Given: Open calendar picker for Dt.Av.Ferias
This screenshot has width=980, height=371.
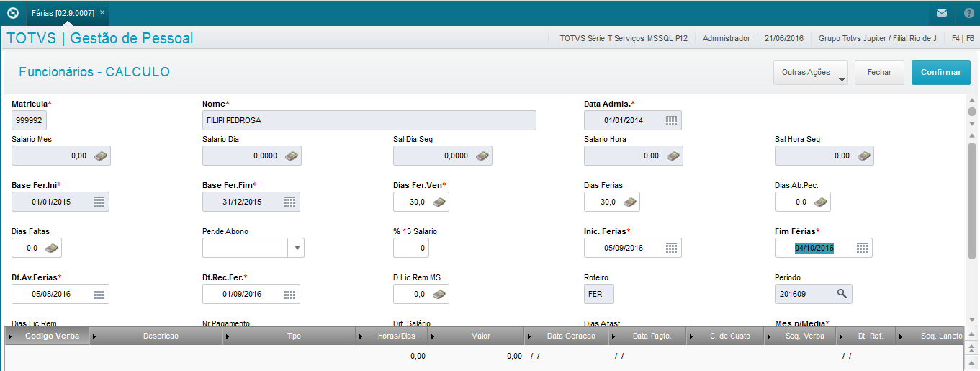Looking at the screenshot, I should coord(99,294).
